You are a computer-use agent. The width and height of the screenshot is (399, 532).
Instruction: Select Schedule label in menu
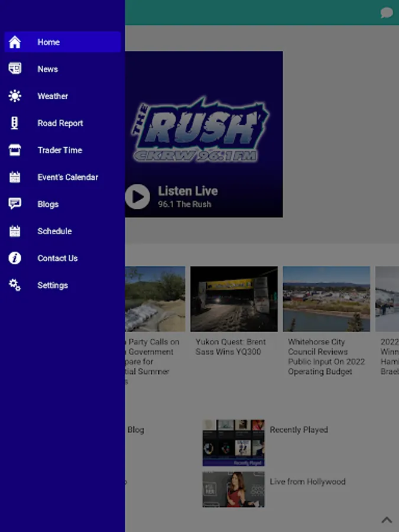(x=54, y=231)
